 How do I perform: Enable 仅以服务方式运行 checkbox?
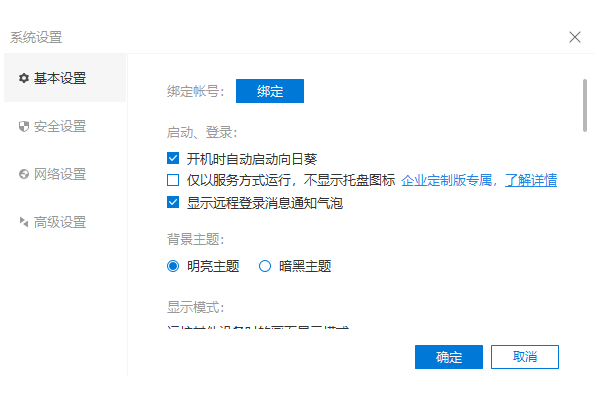[173, 181]
